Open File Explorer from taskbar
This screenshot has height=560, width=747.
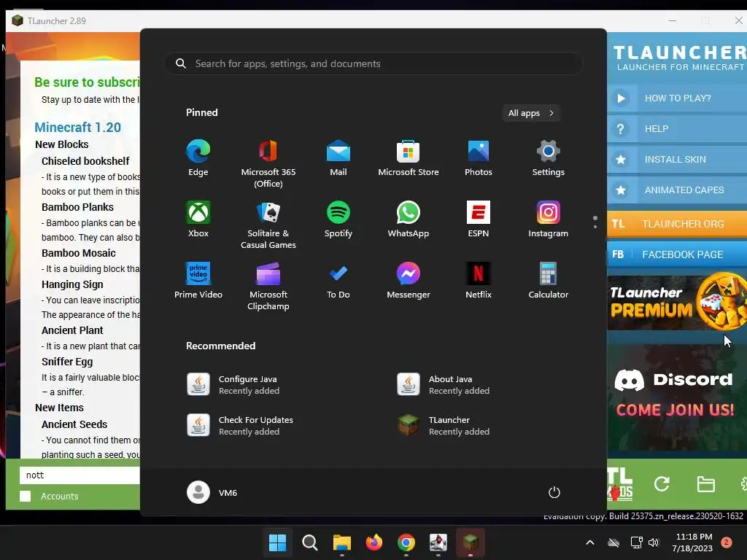341,542
